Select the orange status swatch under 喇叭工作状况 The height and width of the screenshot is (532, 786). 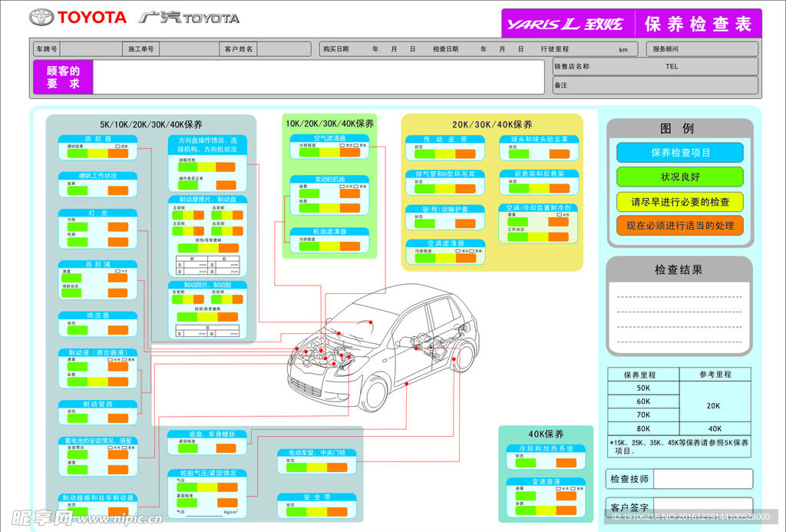coord(117,190)
